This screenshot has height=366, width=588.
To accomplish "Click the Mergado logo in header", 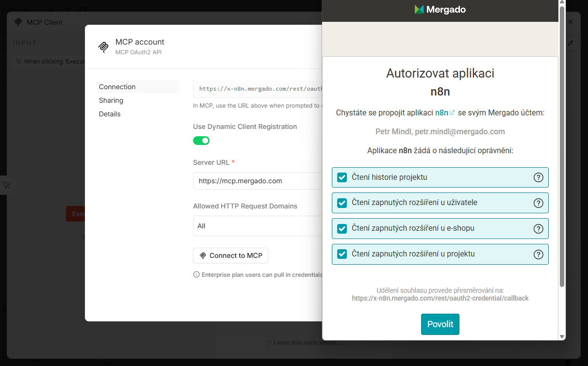I will (x=440, y=9).
